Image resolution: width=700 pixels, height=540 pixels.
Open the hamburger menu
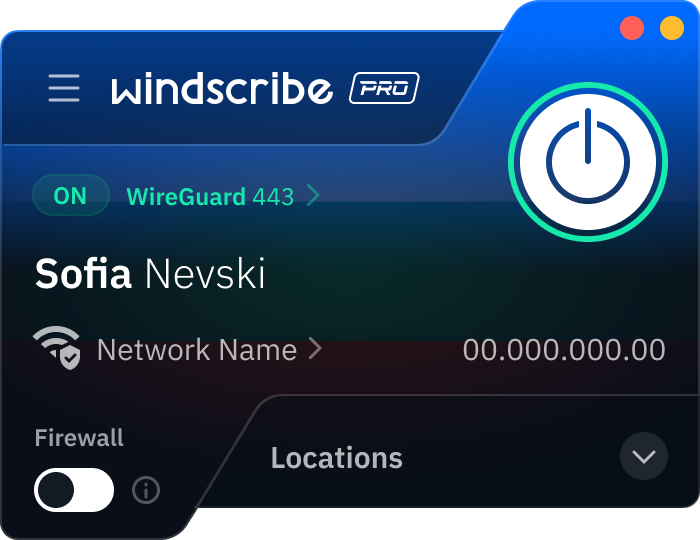(x=64, y=88)
